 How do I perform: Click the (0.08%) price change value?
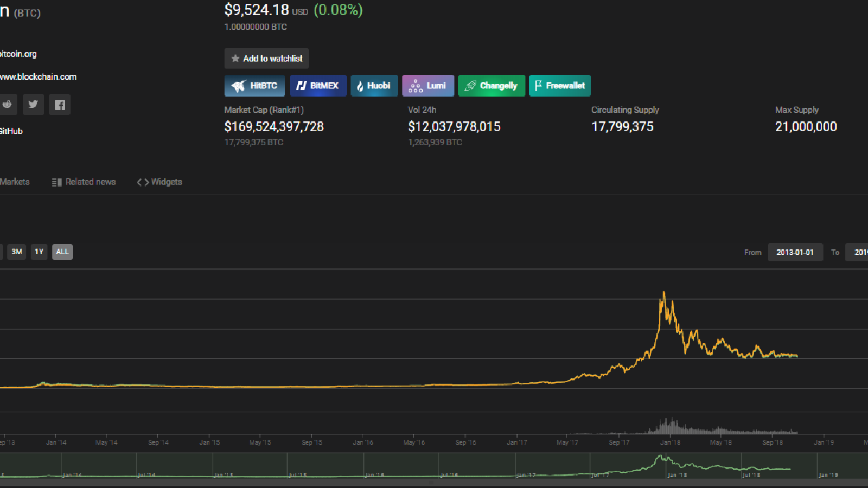click(x=338, y=10)
